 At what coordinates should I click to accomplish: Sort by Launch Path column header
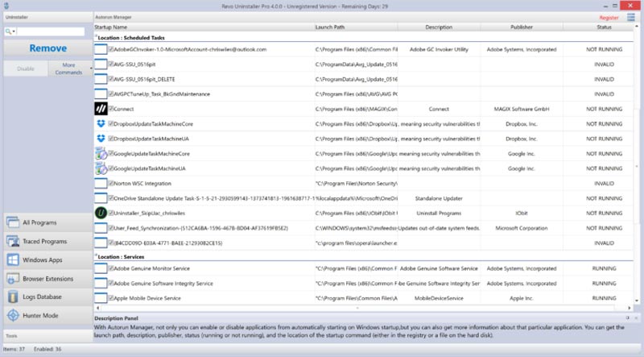(x=356, y=27)
